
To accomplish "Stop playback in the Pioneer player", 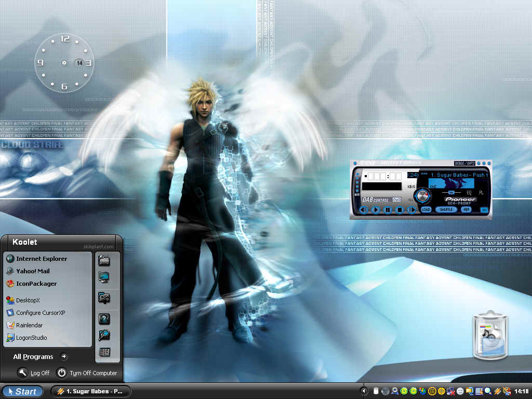I will [400, 210].
